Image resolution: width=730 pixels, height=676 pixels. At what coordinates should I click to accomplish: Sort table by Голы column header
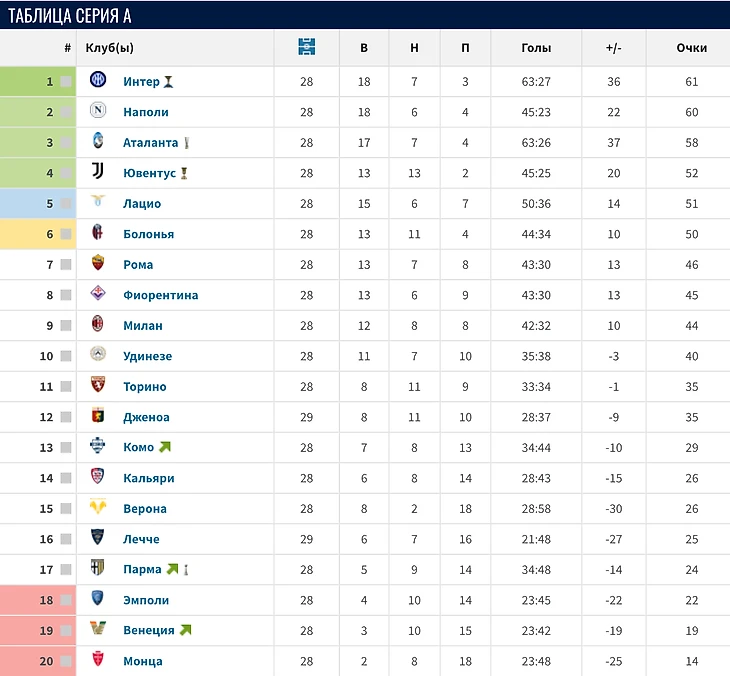tap(536, 47)
